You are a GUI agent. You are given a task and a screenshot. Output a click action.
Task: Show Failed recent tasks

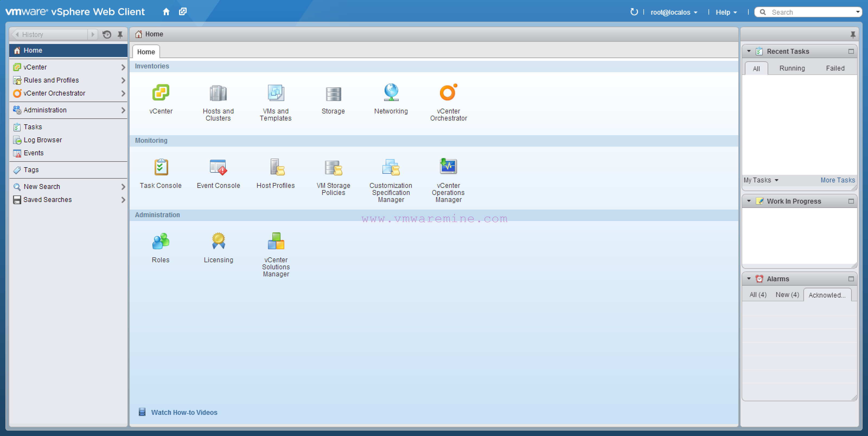[835, 68]
